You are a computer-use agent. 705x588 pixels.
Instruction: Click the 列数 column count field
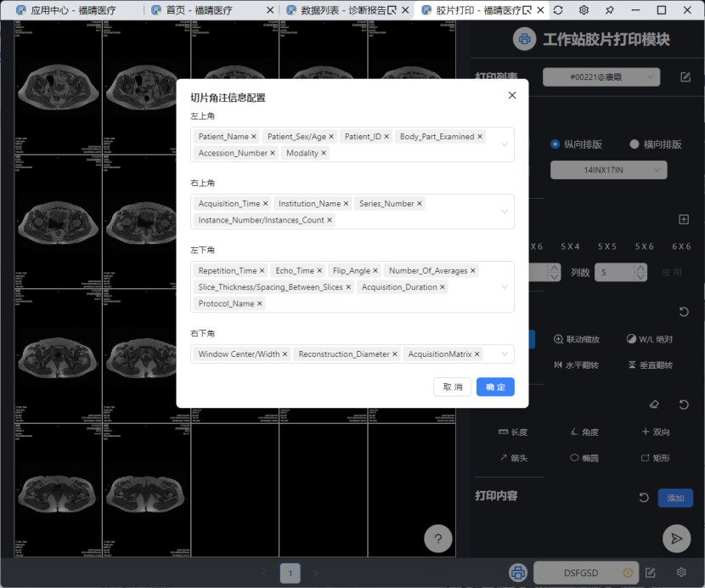[614, 273]
